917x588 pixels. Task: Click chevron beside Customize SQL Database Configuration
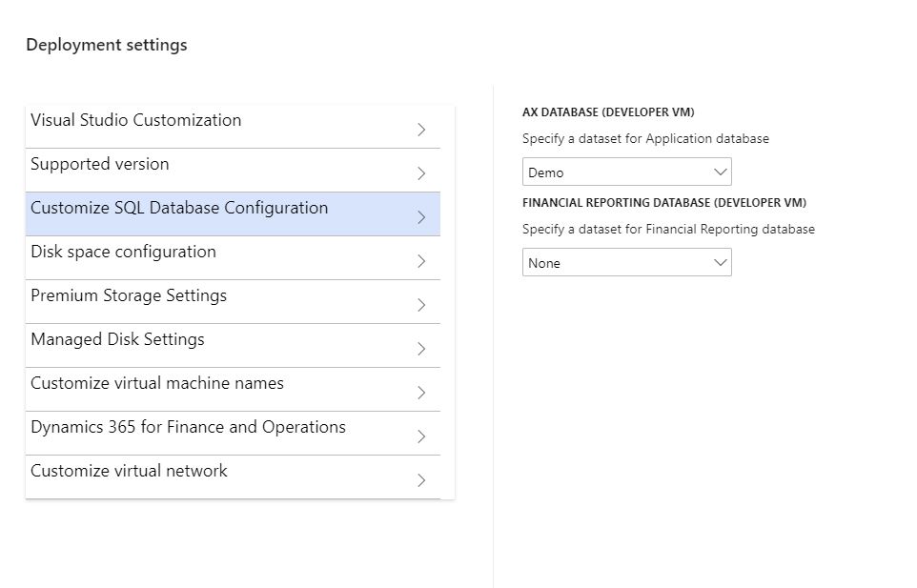[x=421, y=217]
